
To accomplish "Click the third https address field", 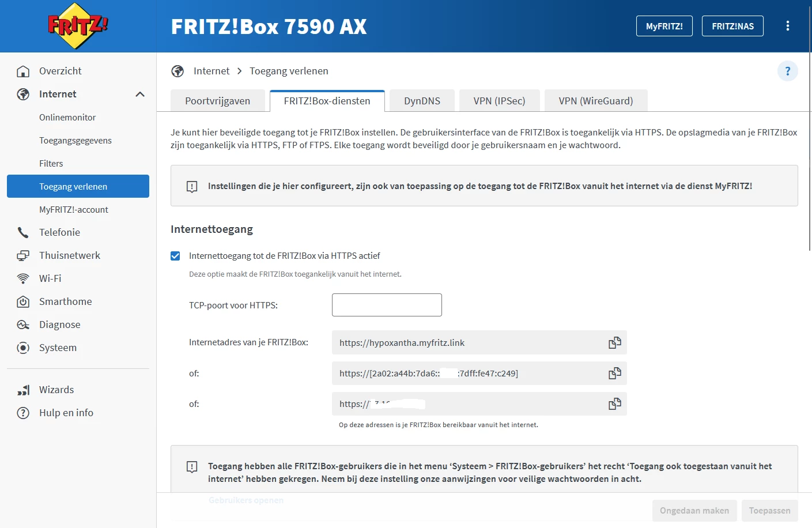I will pyautogui.click(x=479, y=403).
